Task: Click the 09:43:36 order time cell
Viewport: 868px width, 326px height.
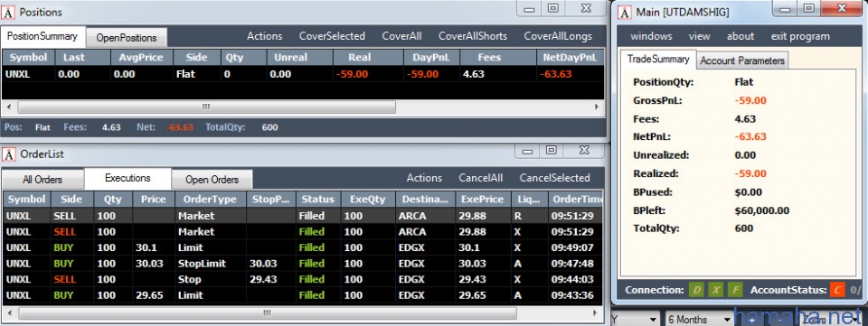Action: click(575, 295)
